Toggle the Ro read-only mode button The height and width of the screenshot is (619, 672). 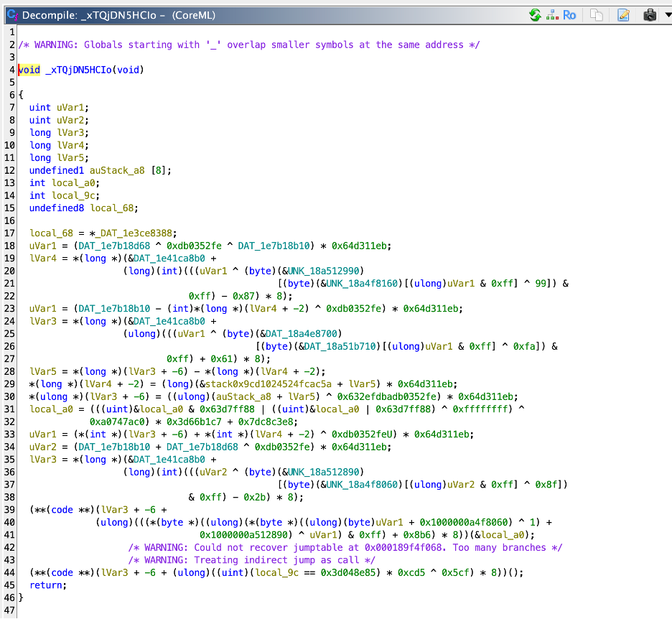569,14
